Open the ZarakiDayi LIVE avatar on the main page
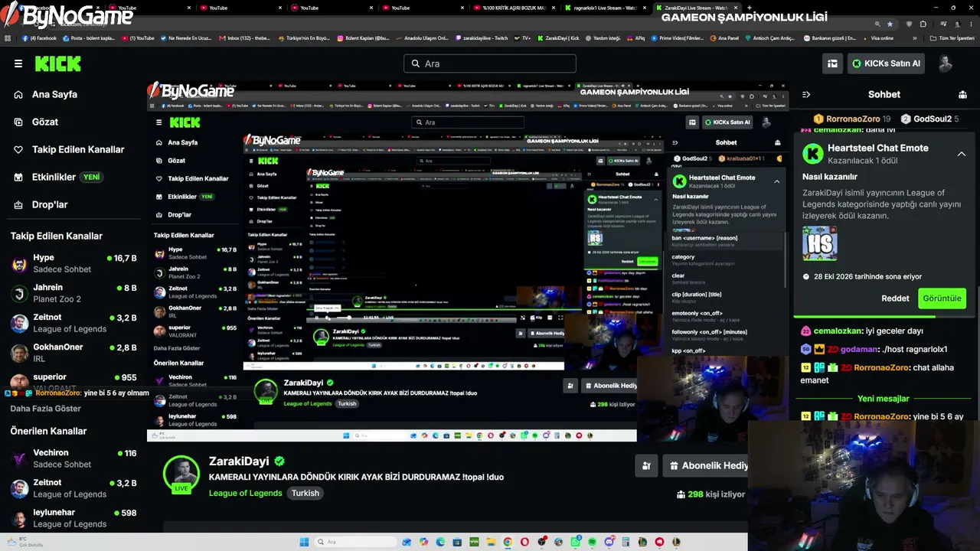Screen dimensions: 980x551 [181, 475]
